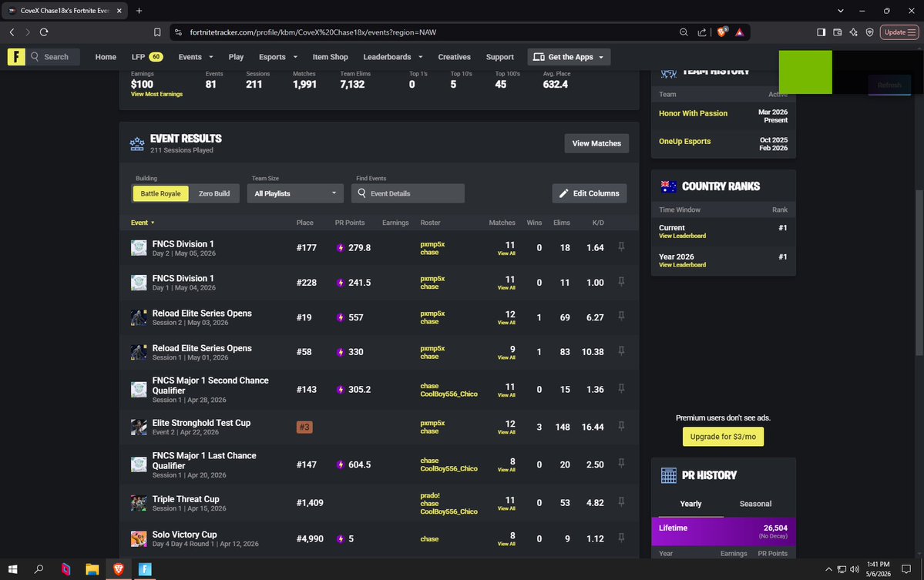Click the Triple Threat Cup event thumbnail

[x=139, y=503]
